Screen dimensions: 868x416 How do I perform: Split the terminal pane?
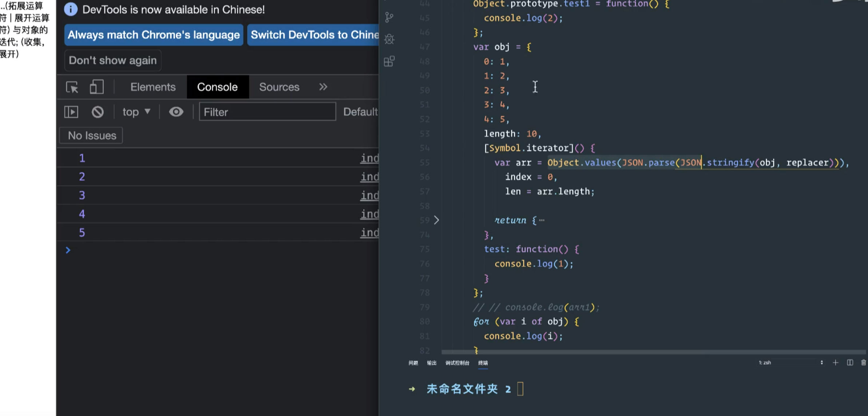point(850,363)
